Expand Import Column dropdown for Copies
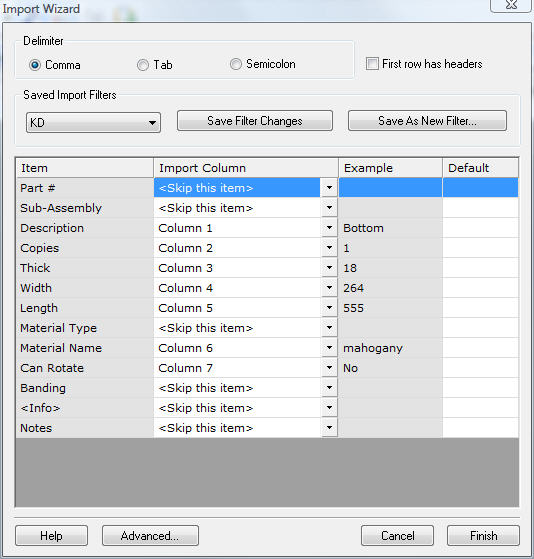The width and height of the screenshot is (534, 559). [x=329, y=247]
